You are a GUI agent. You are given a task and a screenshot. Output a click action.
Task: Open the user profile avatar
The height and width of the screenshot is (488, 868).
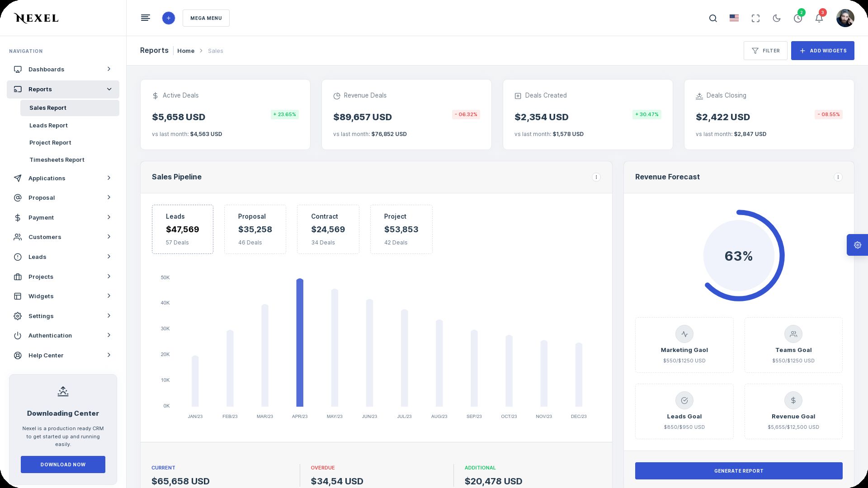pyautogui.click(x=844, y=19)
